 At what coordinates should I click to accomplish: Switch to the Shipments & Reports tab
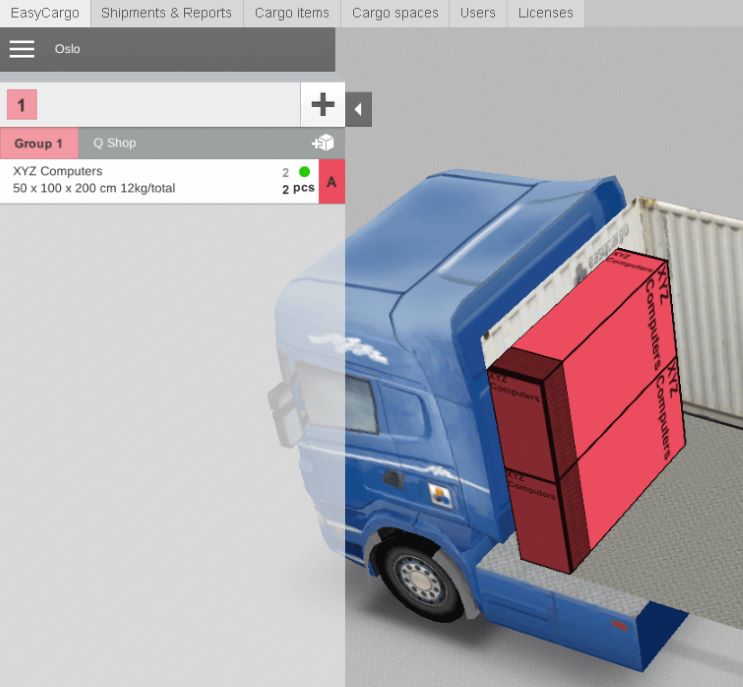(x=166, y=13)
